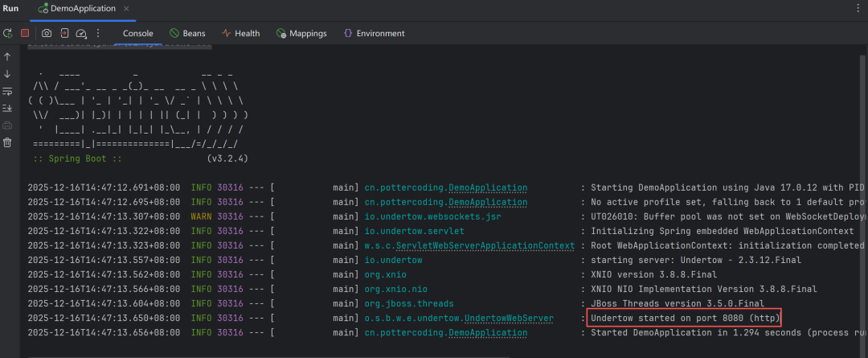Rerun the DemoApplication
The height and width of the screenshot is (358, 868).
7,33
